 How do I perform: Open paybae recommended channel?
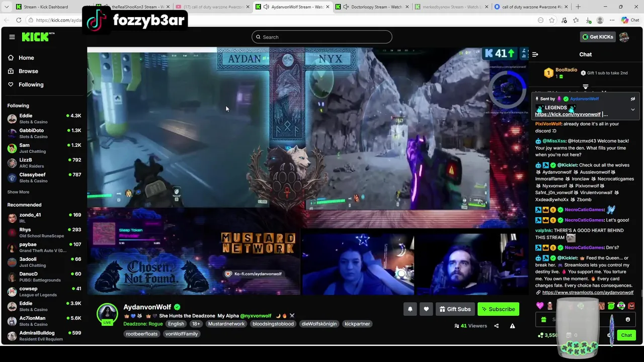pyautogui.click(x=44, y=247)
